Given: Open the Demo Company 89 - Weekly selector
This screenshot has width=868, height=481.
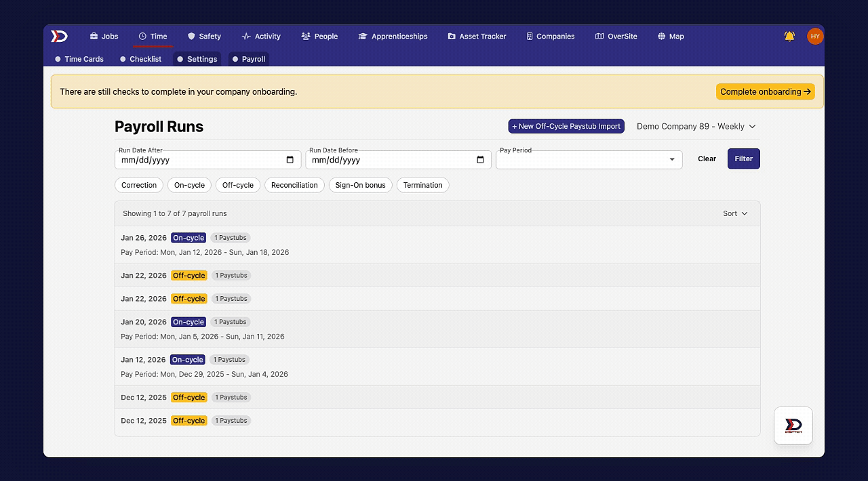Looking at the screenshot, I should click(696, 127).
